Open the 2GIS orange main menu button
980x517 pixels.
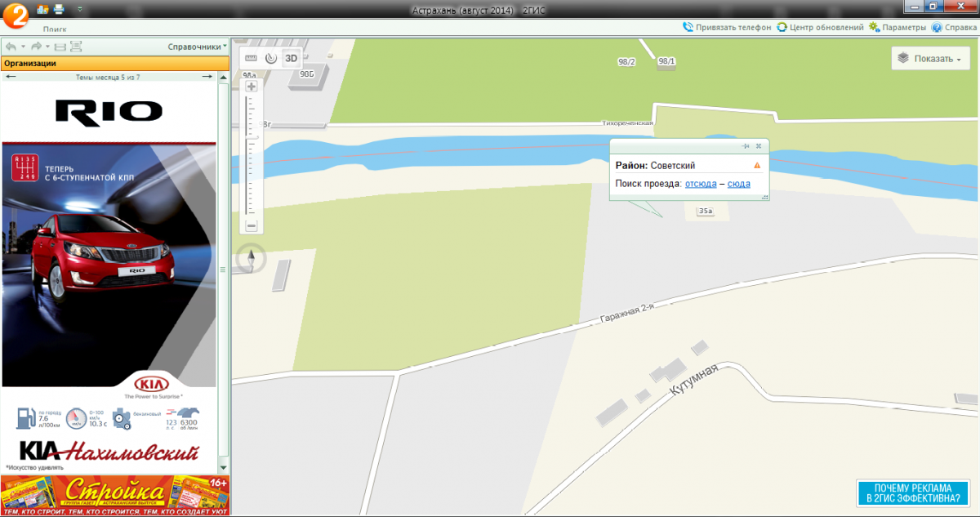(x=15, y=16)
